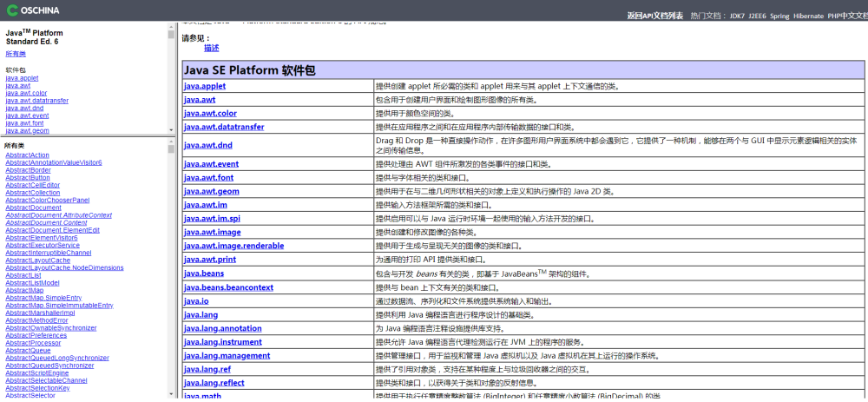
Task: Open java.awt.datatransfer in the left package list
Action: [37, 101]
